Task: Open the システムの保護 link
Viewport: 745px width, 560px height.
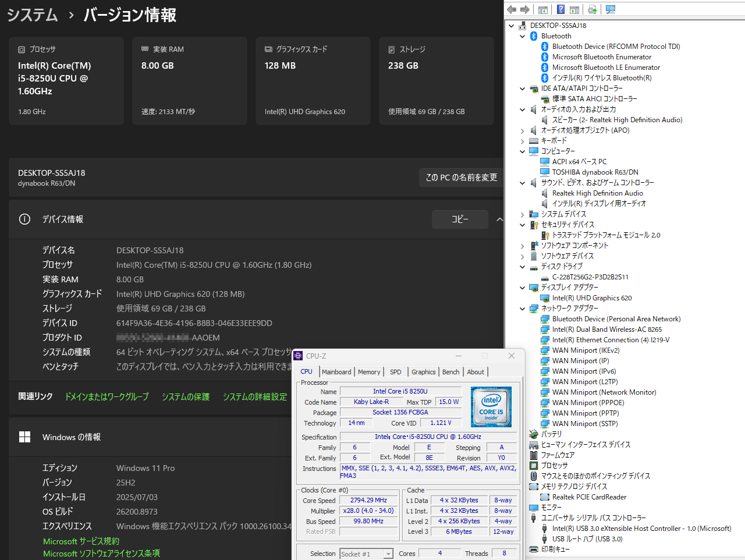Action: (x=186, y=396)
